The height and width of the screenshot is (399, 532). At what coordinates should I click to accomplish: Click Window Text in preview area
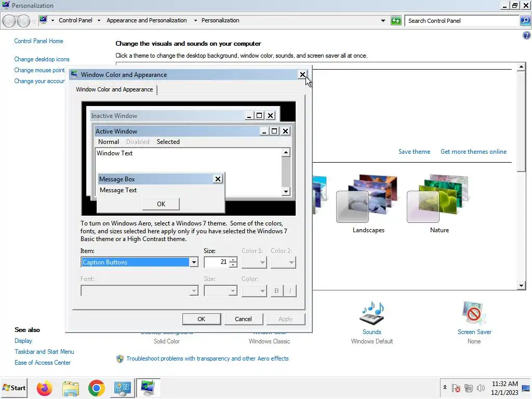[x=114, y=153]
